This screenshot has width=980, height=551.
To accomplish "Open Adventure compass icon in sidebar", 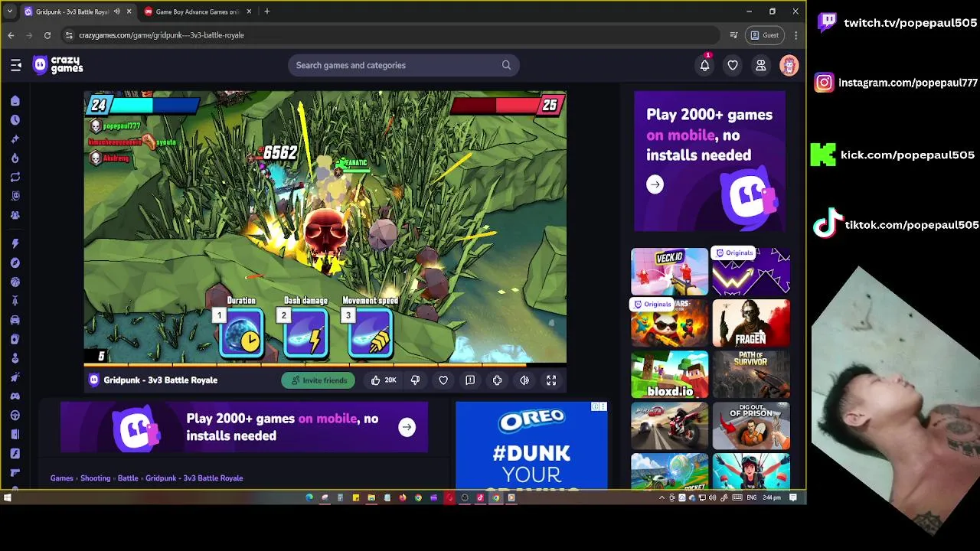I will 15,262.
